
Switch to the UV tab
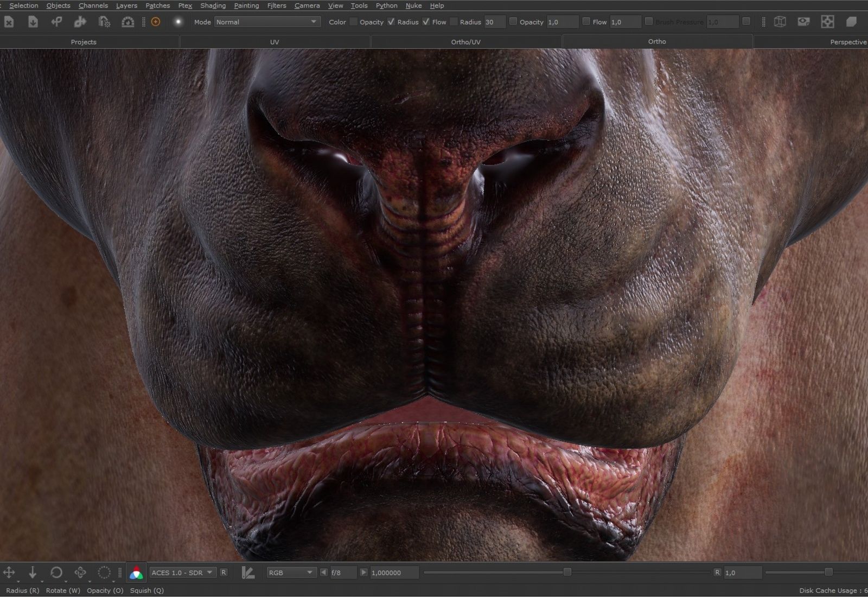(x=275, y=42)
